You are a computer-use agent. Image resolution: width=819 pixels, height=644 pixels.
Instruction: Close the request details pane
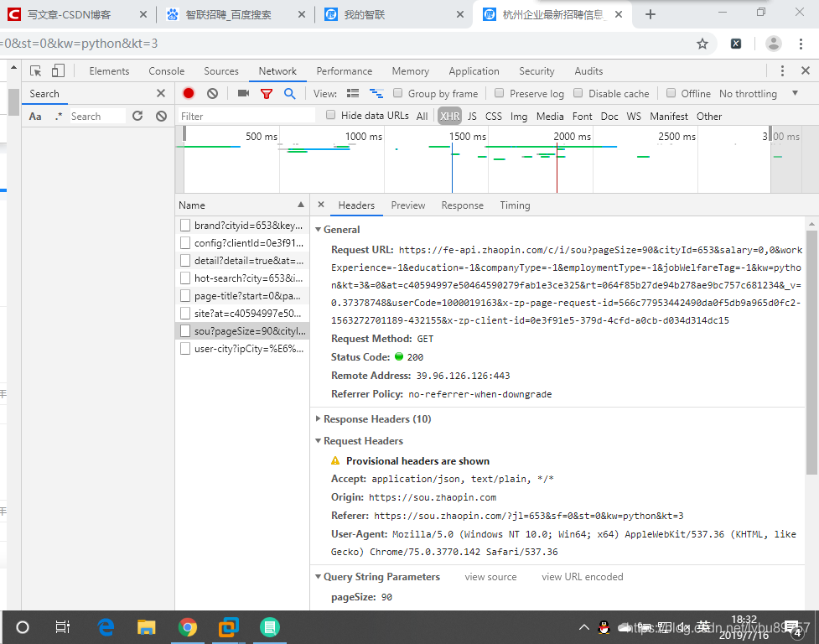tap(321, 205)
